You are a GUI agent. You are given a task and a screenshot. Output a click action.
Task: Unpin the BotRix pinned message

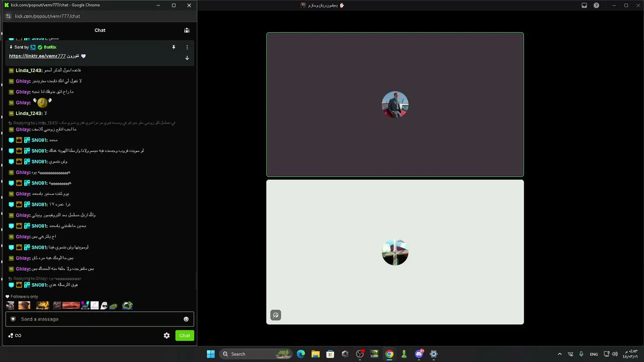pos(174,47)
